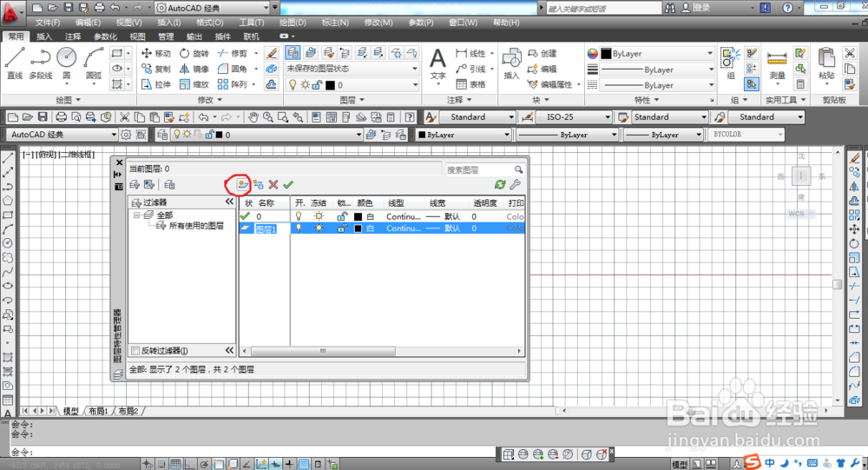Image resolution: width=868 pixels, height=470 pixels.
Task: Click the 阵列 array button
Action: point(233,84)
